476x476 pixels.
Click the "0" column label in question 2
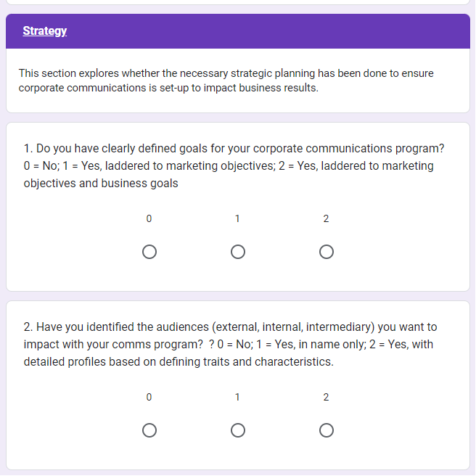point(149,397)
